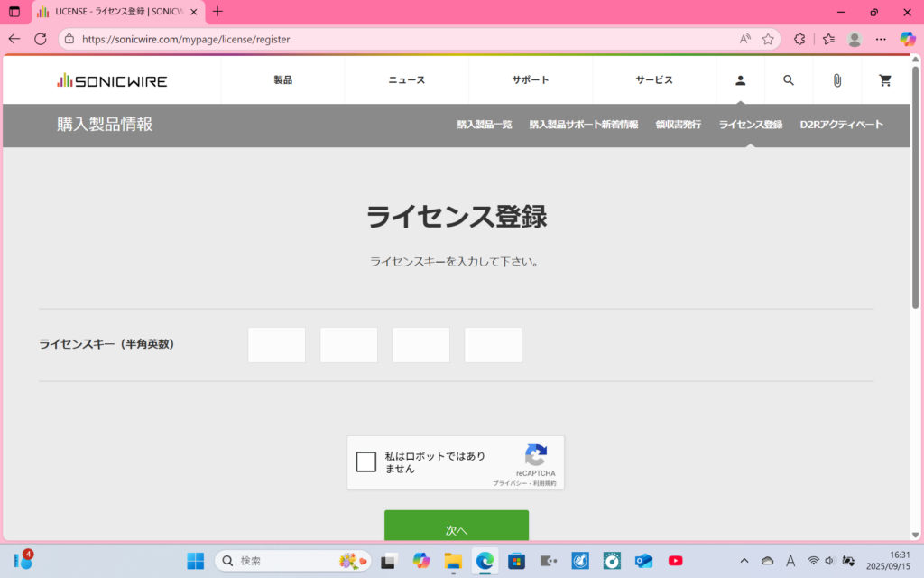Open the ニュース navigation menu
The height and width of the screenshot is (578, 924).
(406, 80)
